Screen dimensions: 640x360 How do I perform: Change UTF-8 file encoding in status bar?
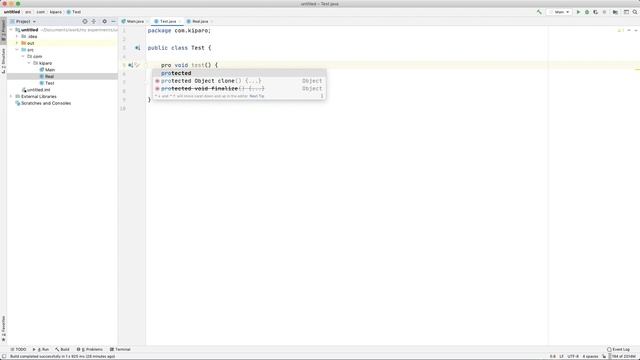pos(573,356)
